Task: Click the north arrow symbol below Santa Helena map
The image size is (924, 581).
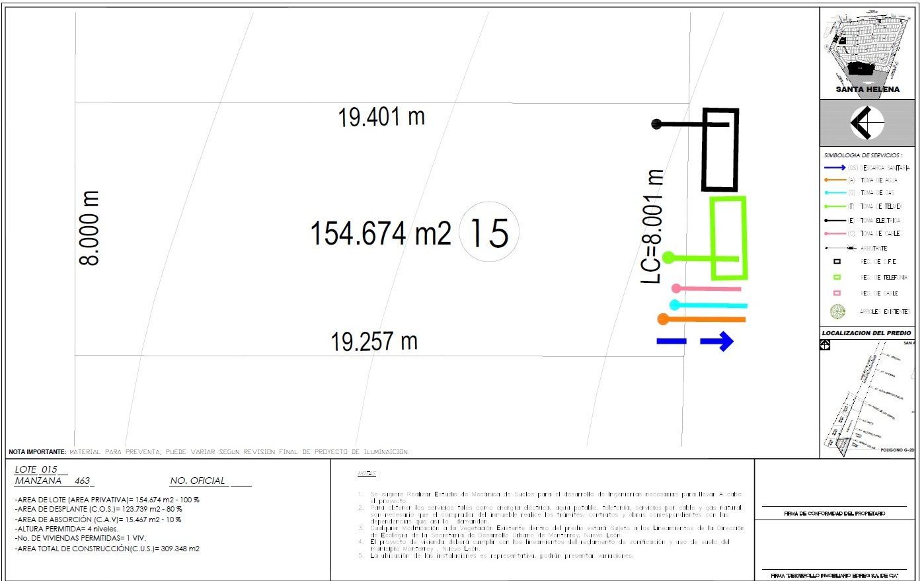Action: pyautogui.click(x=867, y=123)
